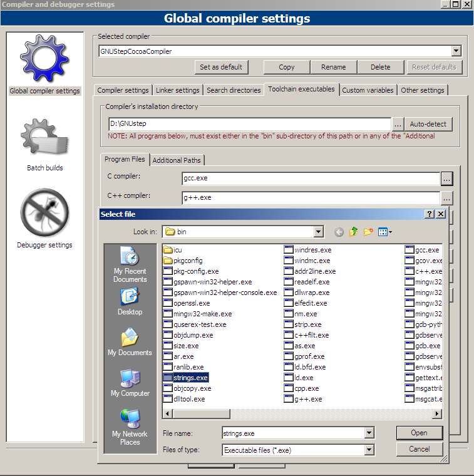This screenshot has width=474, height=476.
Task: Switch to Additional Paths tab
Action: [x=177, y=160]
